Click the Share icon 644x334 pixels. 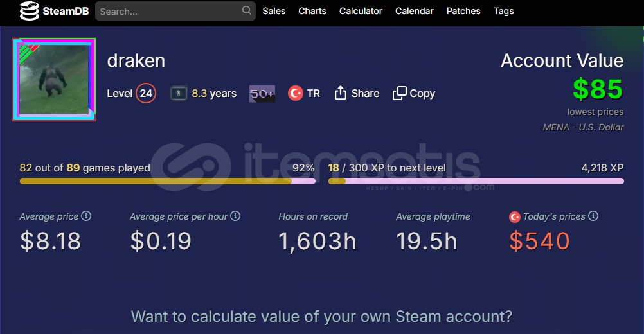(x=341, y=94)
